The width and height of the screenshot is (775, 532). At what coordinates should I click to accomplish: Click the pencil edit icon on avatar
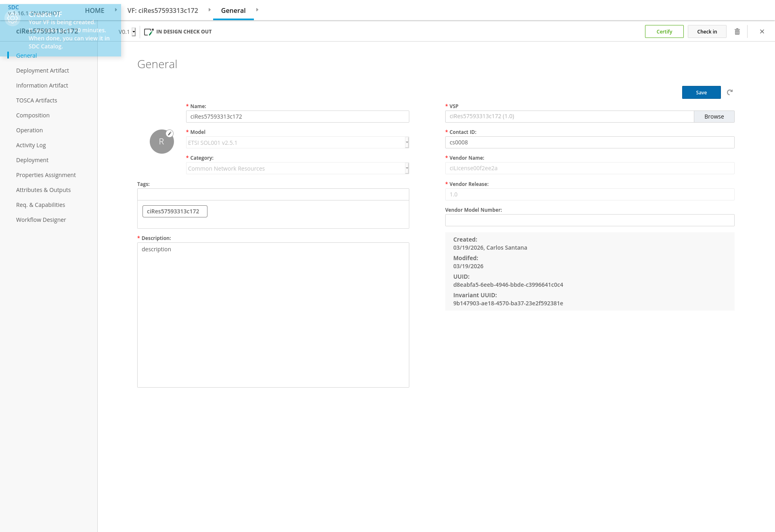170,134
